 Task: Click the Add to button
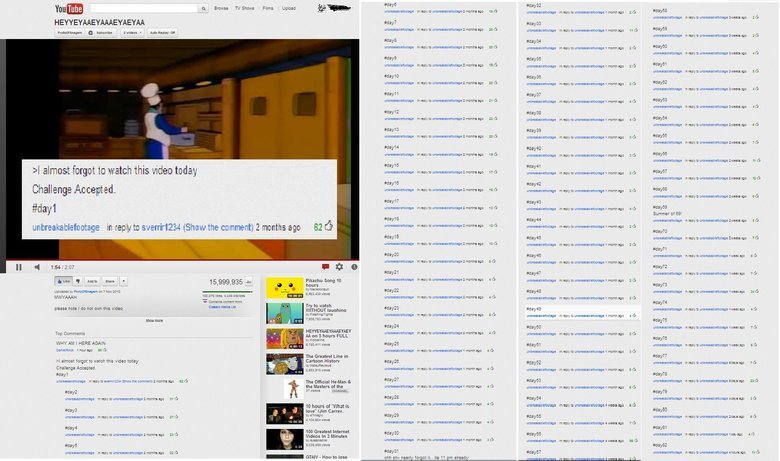(x=93, y=281)
